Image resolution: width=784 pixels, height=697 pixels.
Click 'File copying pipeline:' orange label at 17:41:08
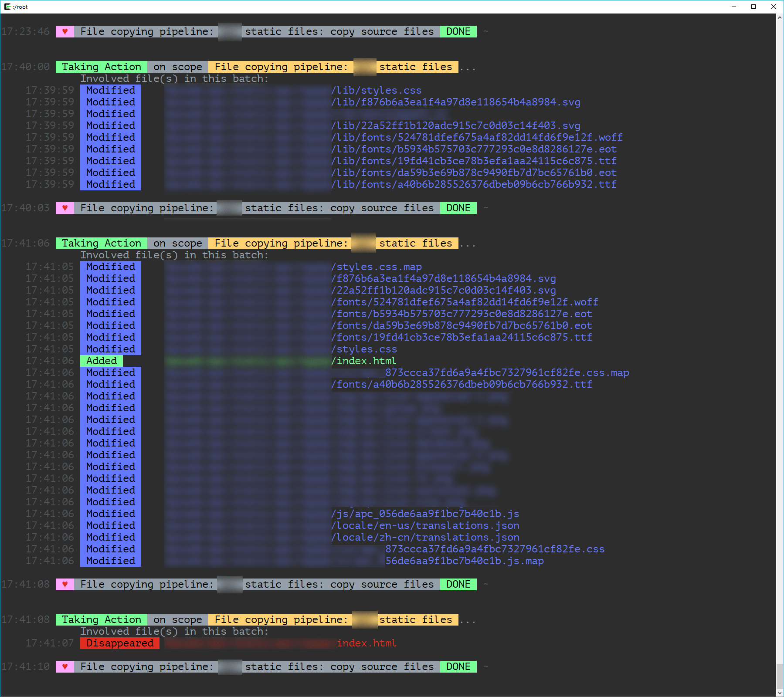[x=281, y=619]
